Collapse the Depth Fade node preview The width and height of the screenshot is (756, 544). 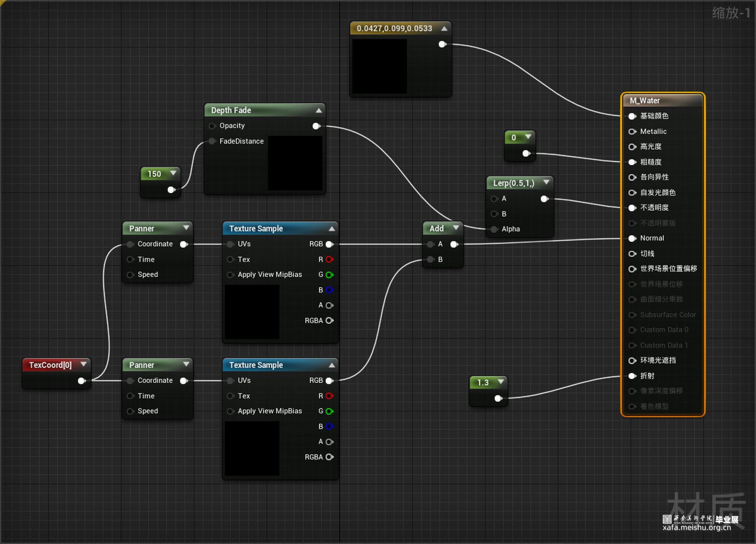(319, 110)
